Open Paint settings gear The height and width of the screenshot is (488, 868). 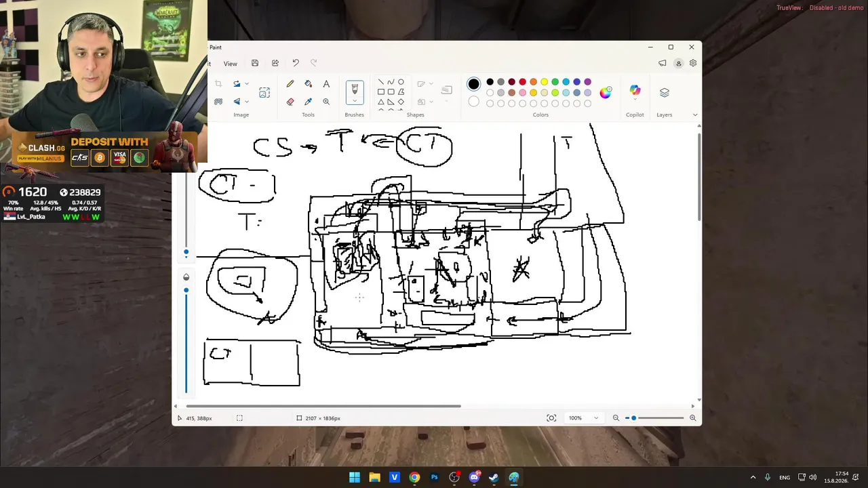[693, 63]
